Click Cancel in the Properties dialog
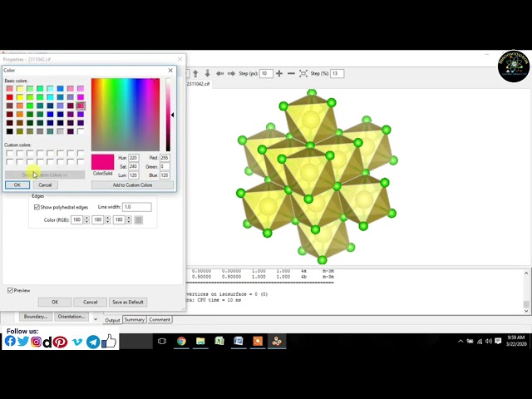The width and height of the screenshot is (532, 399). 91,302
